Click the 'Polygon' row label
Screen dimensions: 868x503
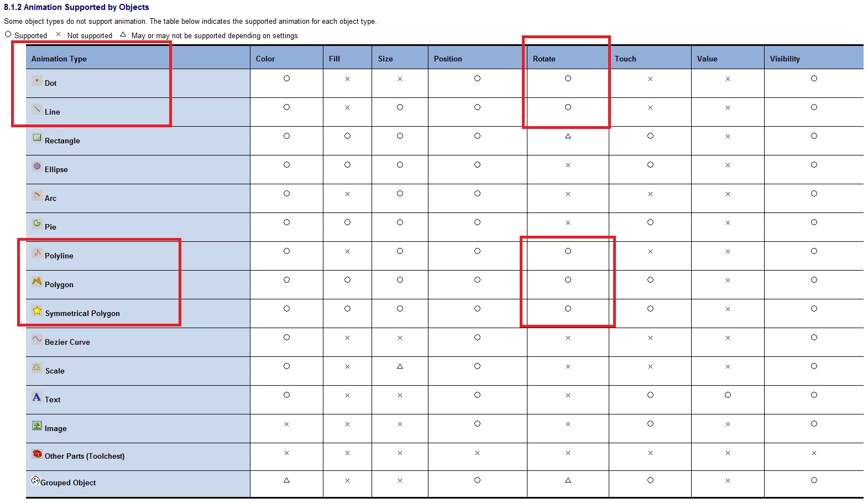coord(59,284)
